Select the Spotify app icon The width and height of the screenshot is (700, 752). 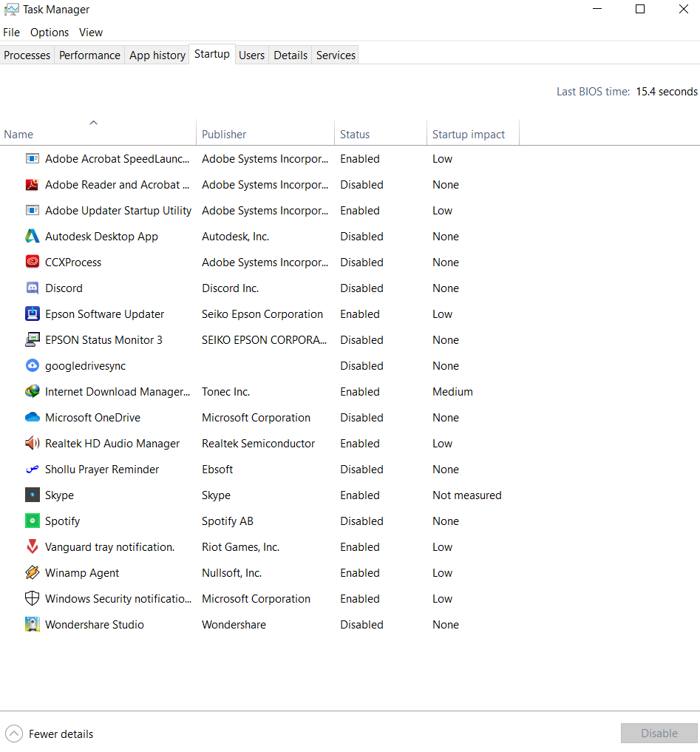pos(32,521)
